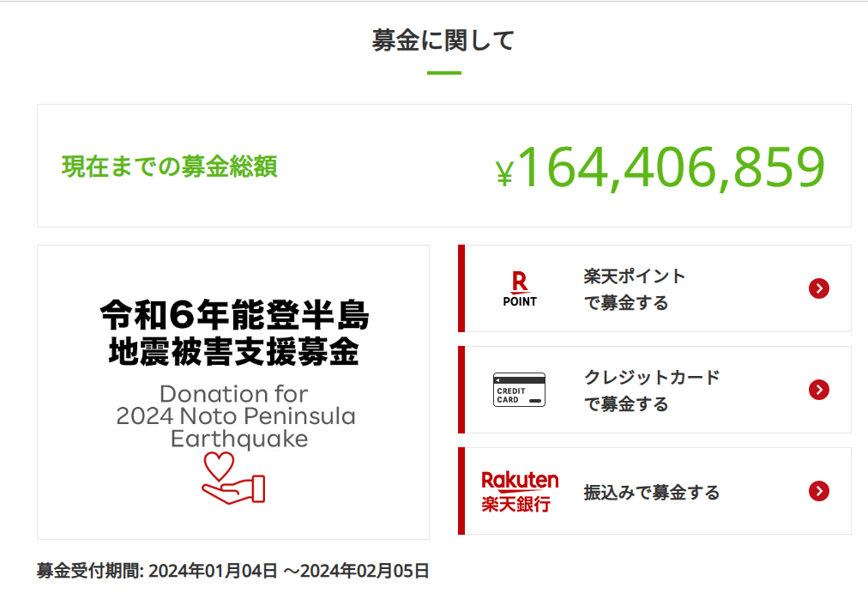
Task: Select the 振込みで募金する panel
Action: pos(654,491)
